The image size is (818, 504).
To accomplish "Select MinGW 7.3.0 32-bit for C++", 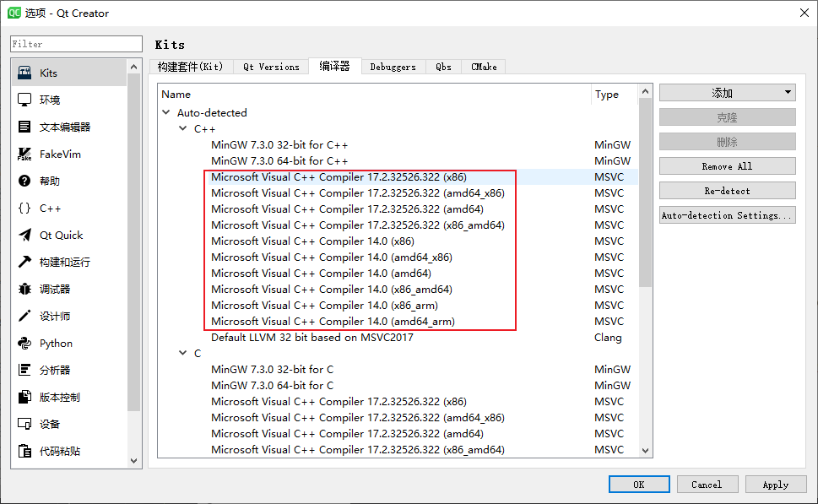I will (x=279, y=144).
